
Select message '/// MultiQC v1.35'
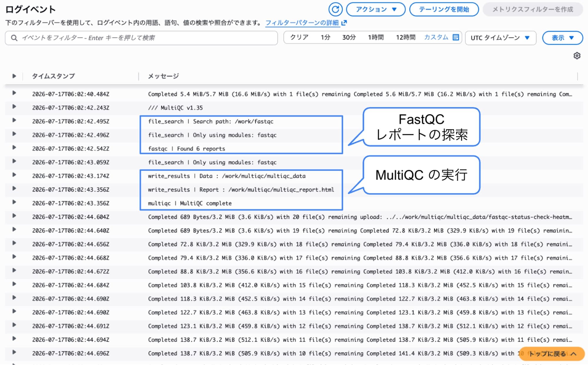175,108
